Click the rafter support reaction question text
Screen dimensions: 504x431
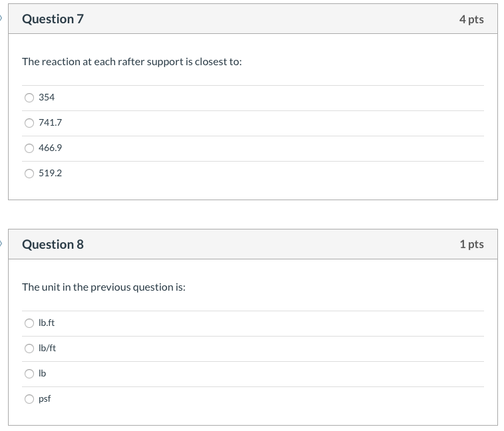tap(132, 62)
